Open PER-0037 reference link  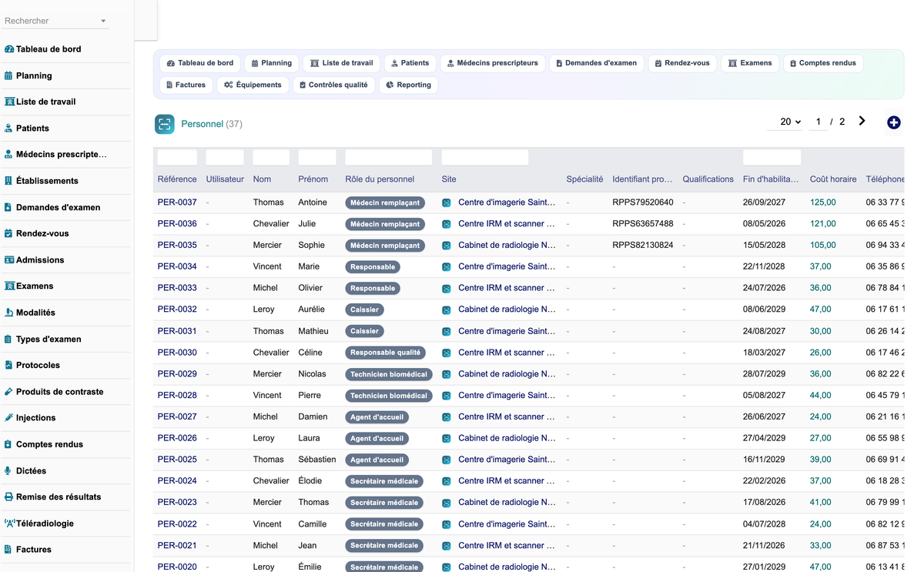[177, 202]
